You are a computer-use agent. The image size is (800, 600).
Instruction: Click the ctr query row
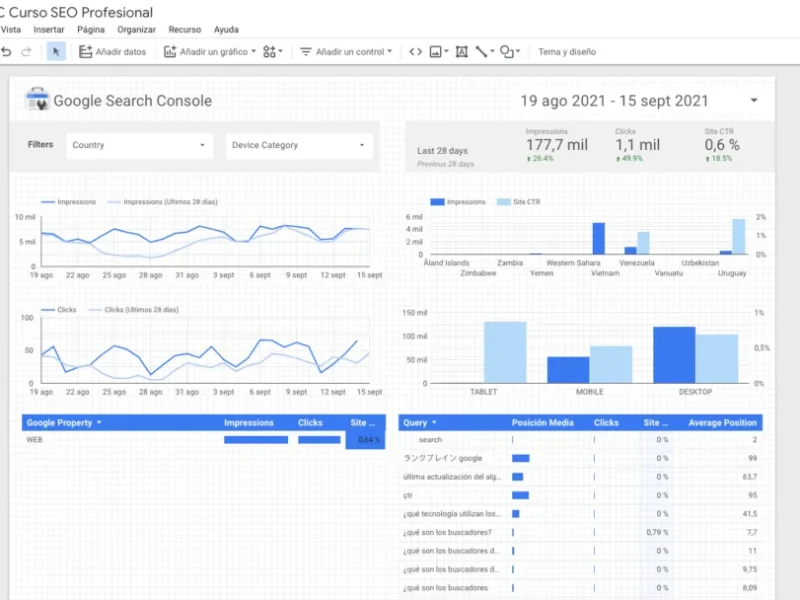(580, 495)
